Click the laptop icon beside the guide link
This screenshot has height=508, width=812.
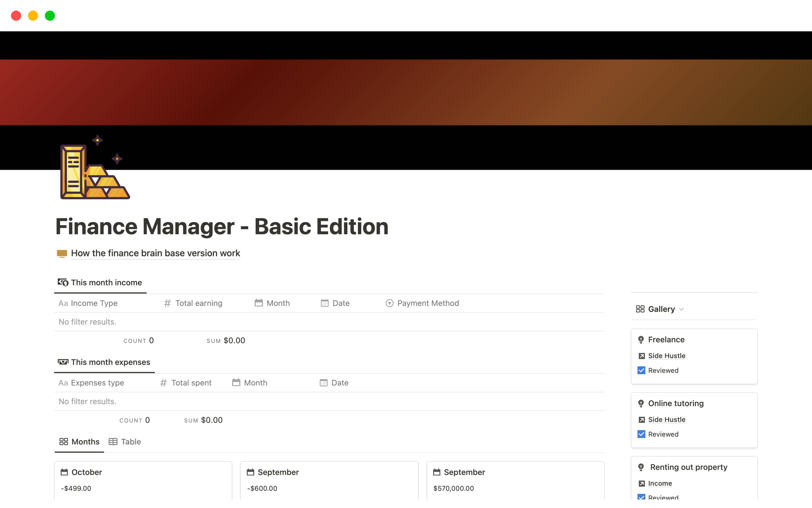click(x=62, y=254)
